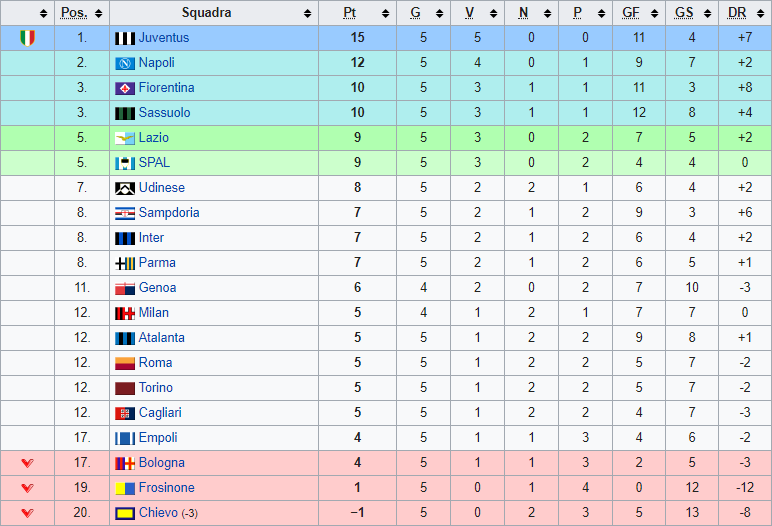Click the sort arrows in first unnamed column
The height and width of the screenshot is (526, 772).
tap(43, 14)
